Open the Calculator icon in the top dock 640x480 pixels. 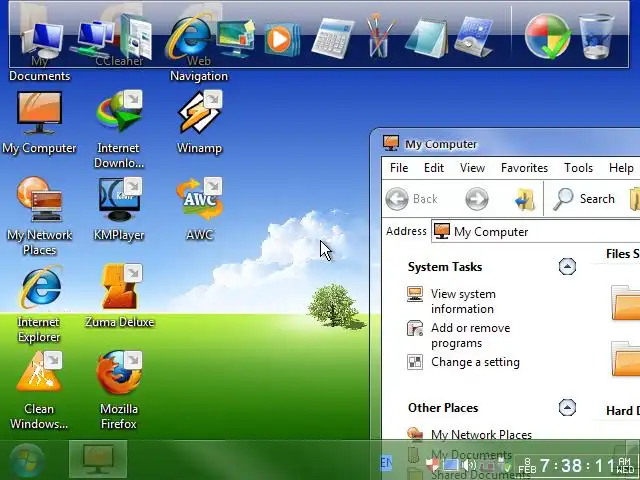(x=333, y=39)
